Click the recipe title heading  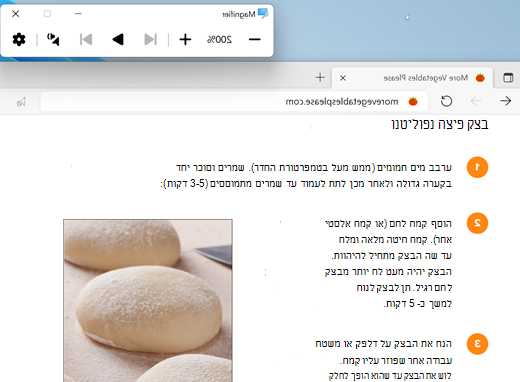(440, 124)
